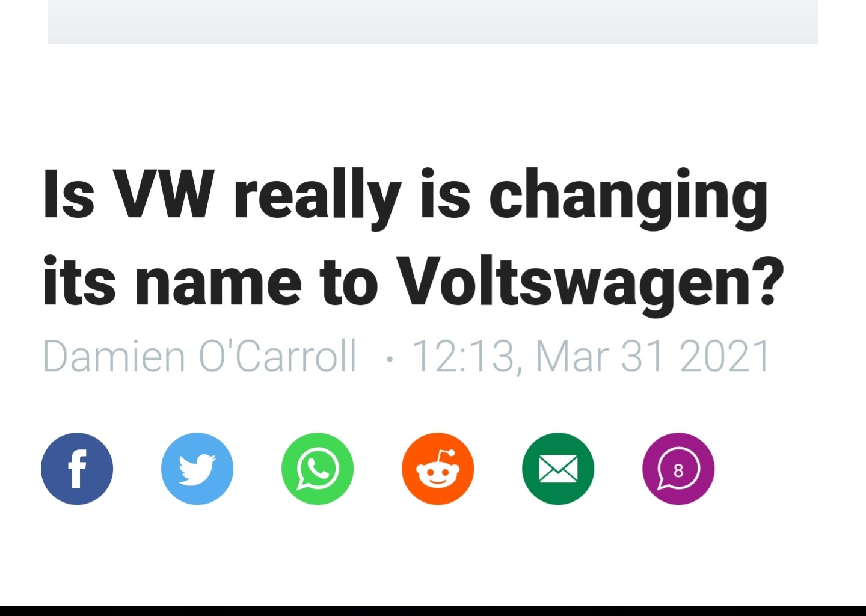Screen dimensions: 866x616
Task: Open the comments bubble showing 8
Action: 678,469
